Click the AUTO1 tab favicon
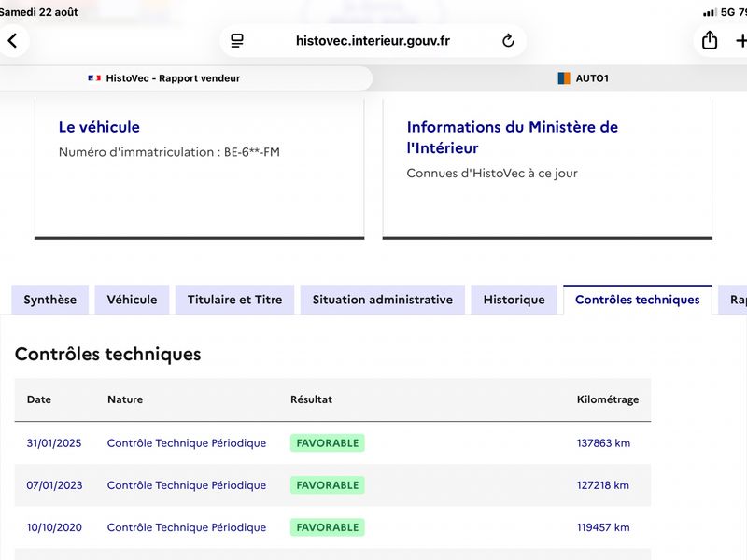The image size is (747, 560). click(x=564, y=78)
